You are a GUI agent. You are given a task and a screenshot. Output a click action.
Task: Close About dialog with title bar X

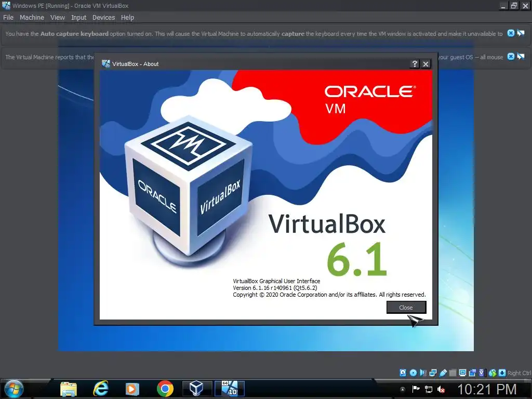(426, 64)
